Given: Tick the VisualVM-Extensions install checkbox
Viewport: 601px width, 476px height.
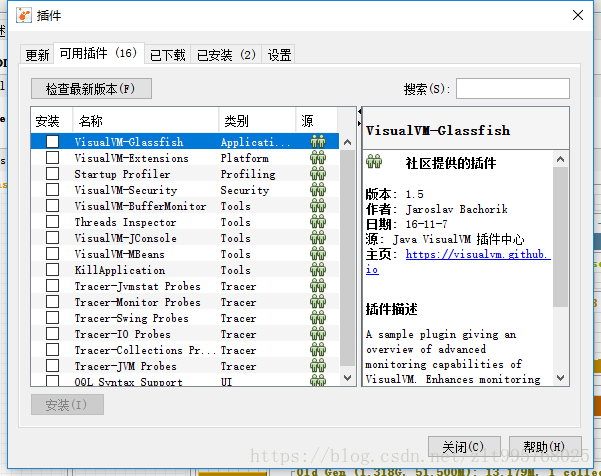Looking at the screenshot, I should [x=53, y=158].
